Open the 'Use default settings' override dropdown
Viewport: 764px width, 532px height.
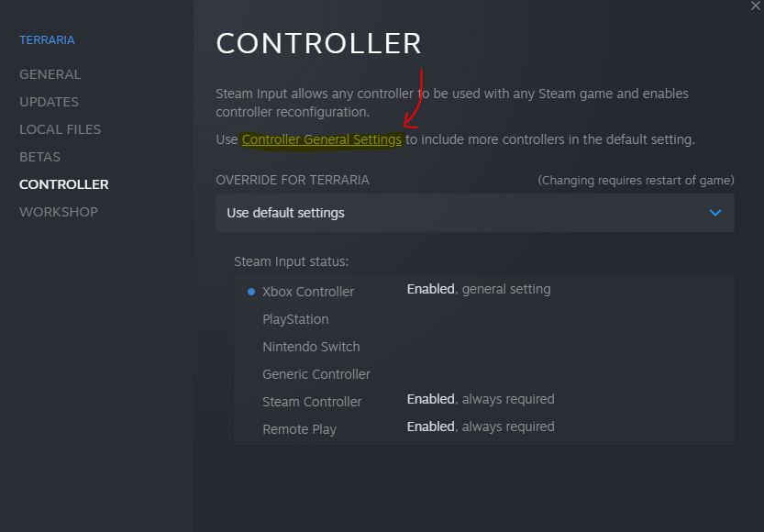(x=474, y=213)
